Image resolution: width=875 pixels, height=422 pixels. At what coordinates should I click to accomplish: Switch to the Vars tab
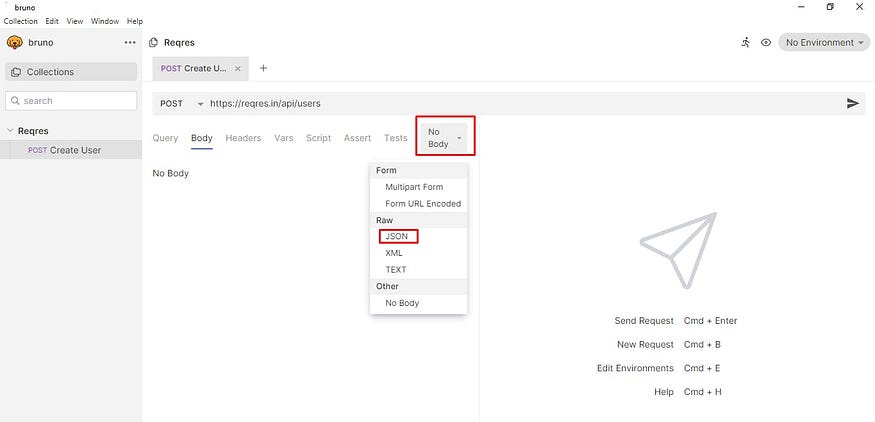[283, 138]
